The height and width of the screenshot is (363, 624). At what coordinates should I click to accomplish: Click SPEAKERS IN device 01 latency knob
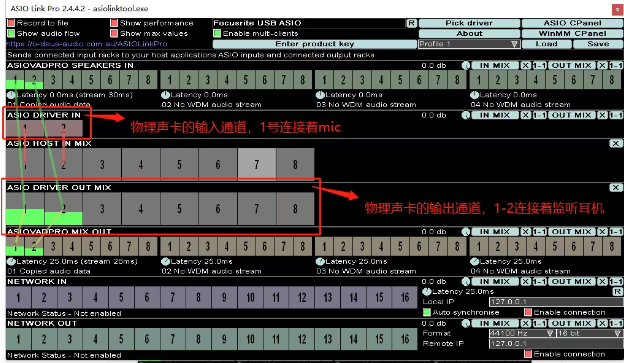point(11,95)
